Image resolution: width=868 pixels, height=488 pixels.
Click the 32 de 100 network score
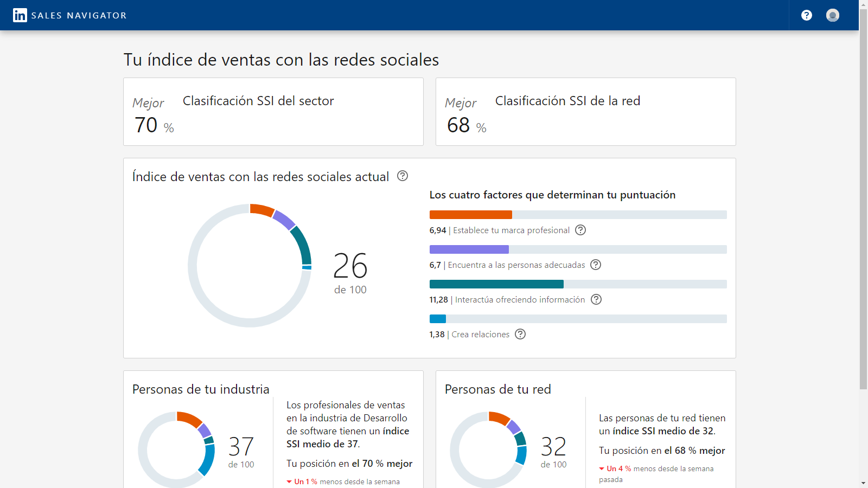(553, 452)
